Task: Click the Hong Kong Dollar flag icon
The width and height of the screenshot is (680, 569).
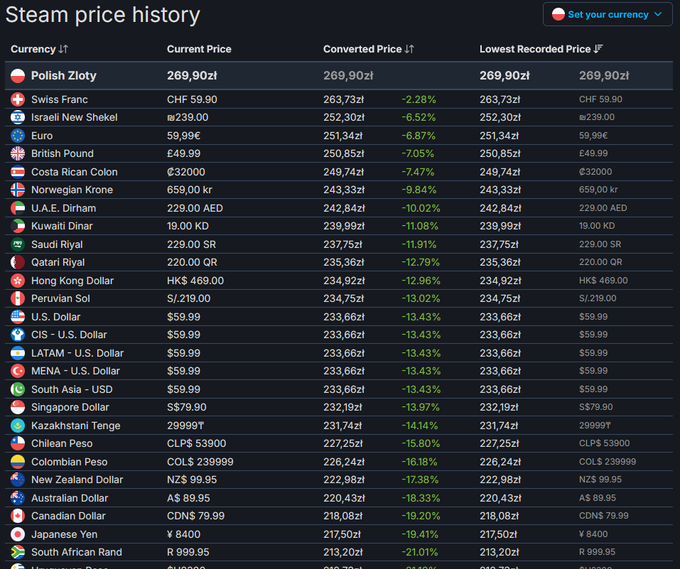Action: [18, 281]
